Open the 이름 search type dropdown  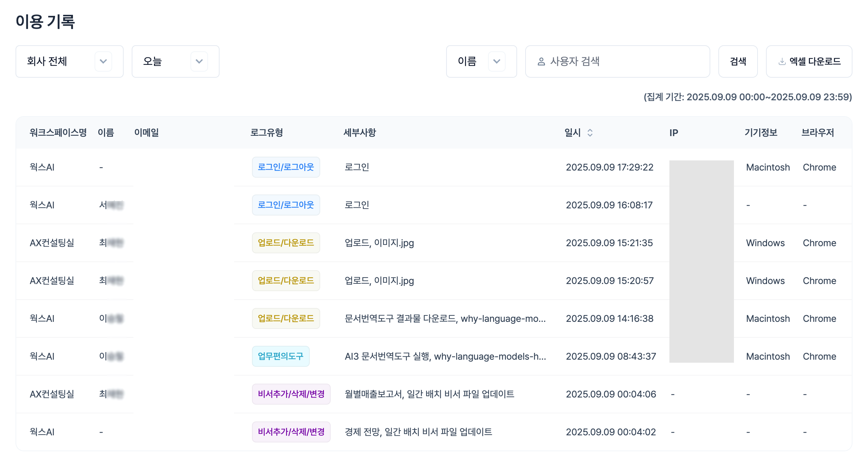tap(481, 61)
